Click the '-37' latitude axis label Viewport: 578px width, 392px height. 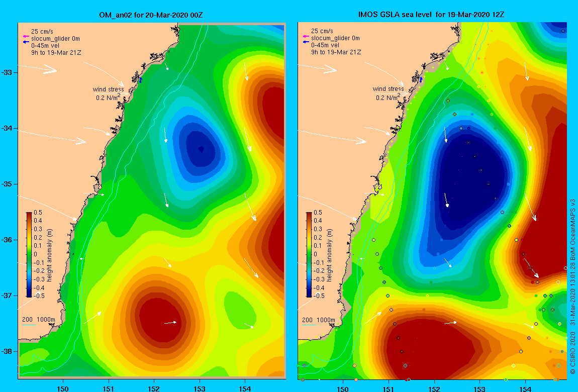point(8,296)
